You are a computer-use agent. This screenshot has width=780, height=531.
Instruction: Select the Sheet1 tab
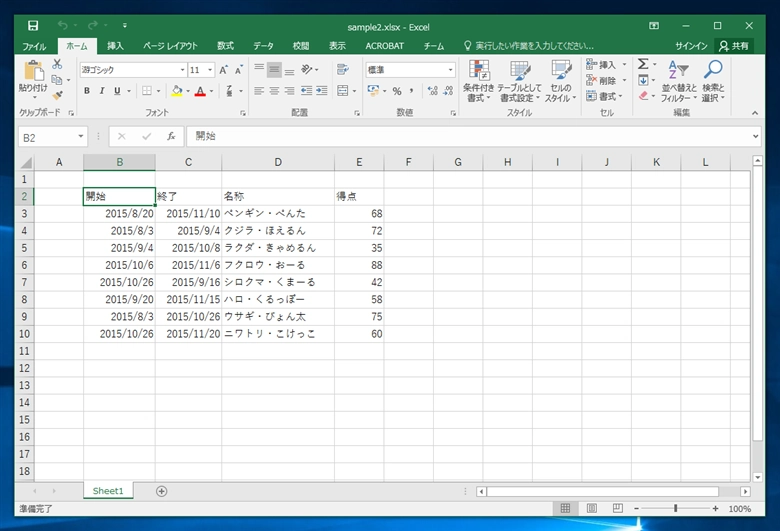(x=108, y=491)
